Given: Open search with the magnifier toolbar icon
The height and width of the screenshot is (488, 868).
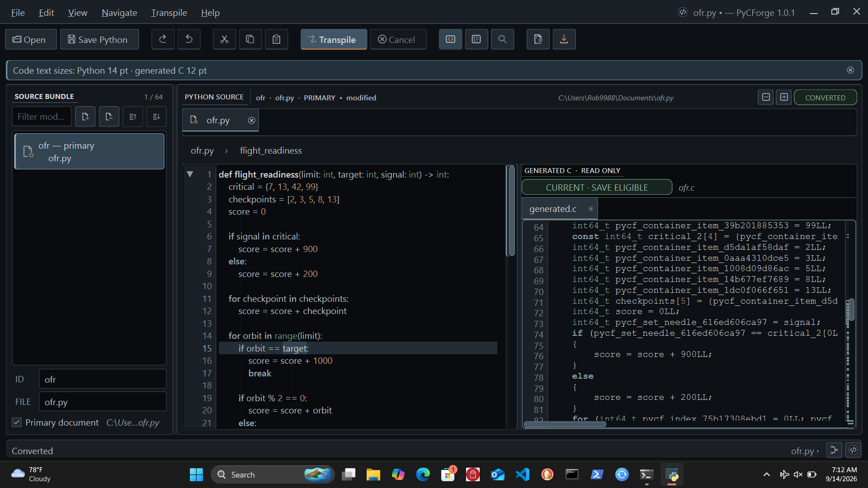Looking at the screenshot, I should [502, 39].
